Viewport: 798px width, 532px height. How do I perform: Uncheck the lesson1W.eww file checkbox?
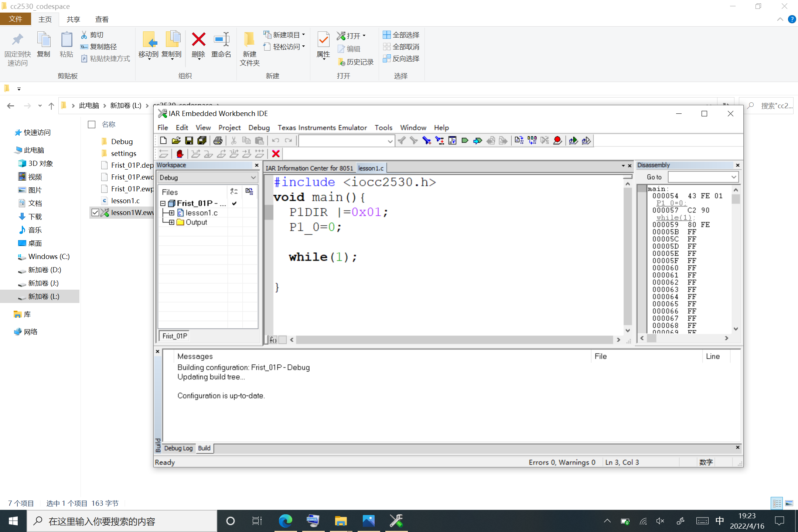(x=95, y=212)
